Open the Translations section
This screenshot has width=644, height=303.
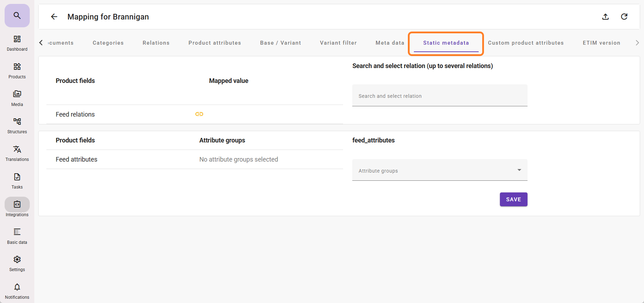tap(17, 153)
